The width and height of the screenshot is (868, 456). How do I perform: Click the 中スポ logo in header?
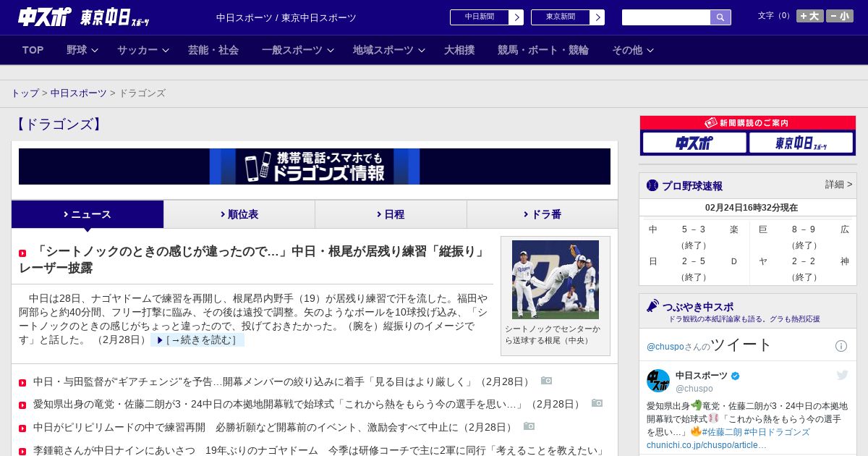pos(45,17)
